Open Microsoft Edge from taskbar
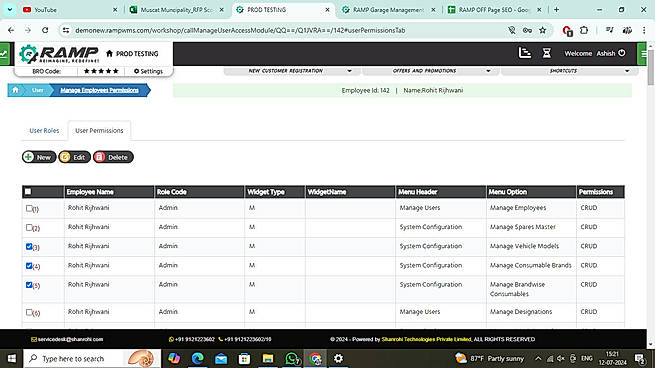The height and width of the screenshot is (368, 655). point(197,358)
